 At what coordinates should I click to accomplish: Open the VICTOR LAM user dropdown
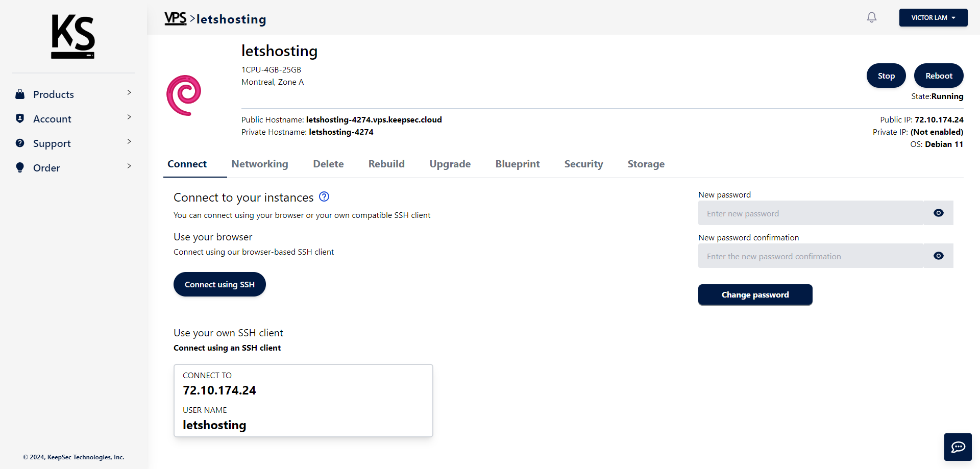[933, 17]
